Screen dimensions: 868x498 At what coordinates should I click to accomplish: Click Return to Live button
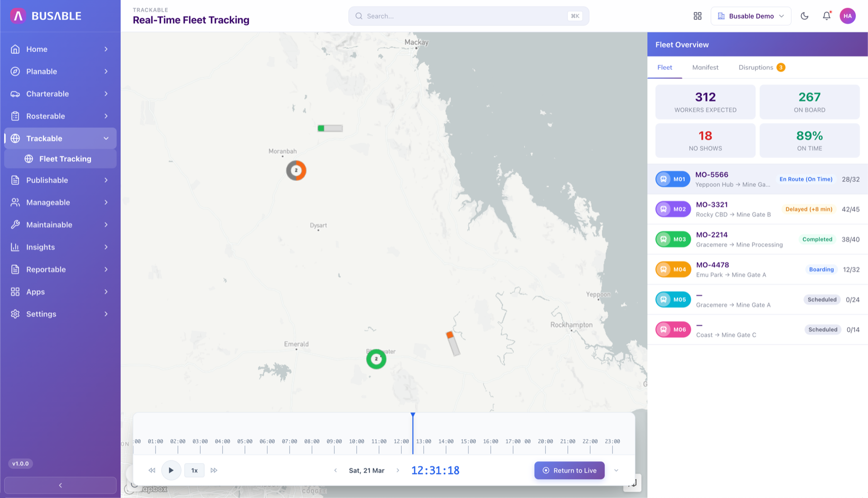(569, 470)
